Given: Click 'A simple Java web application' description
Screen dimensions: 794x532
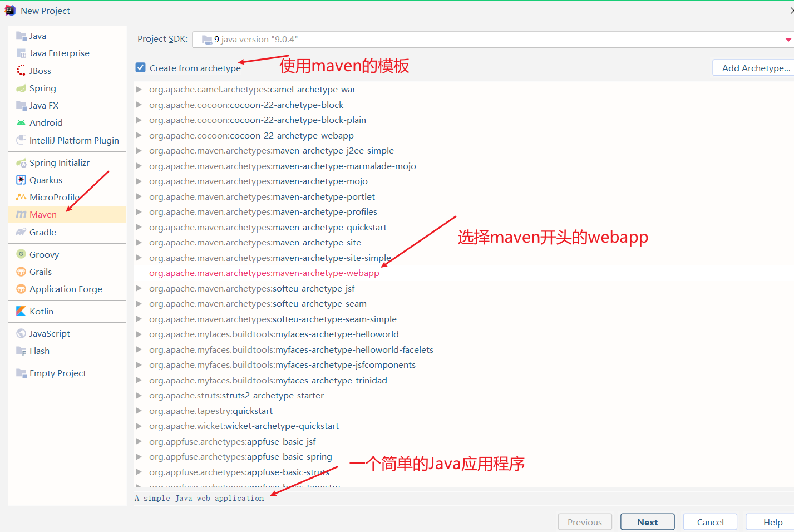Looking at the screenshot, I should (x=199, y=498).
